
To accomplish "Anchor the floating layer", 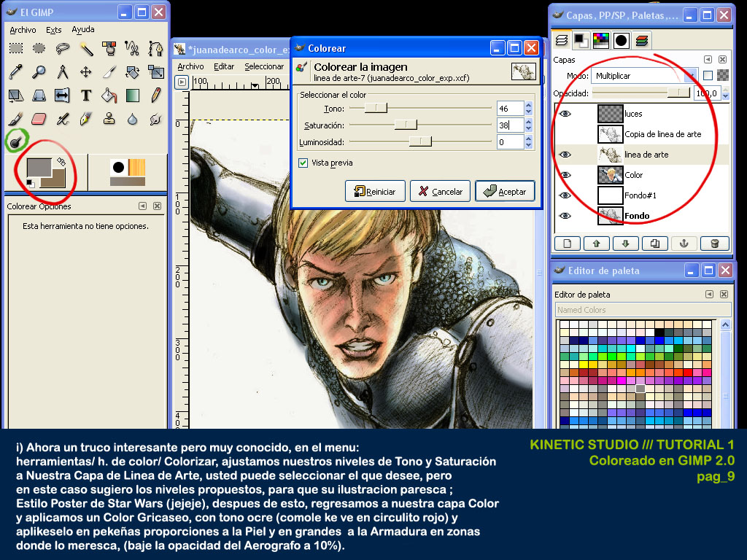I will [x=684, y=244].
